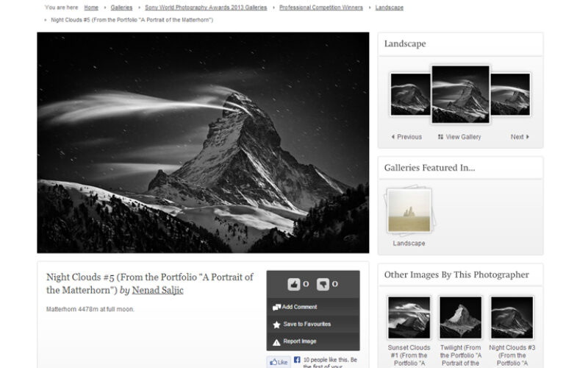Viewport: 588px width, 368px height.
Task: Open View Gallery grid link
Action: coord(459,137)
